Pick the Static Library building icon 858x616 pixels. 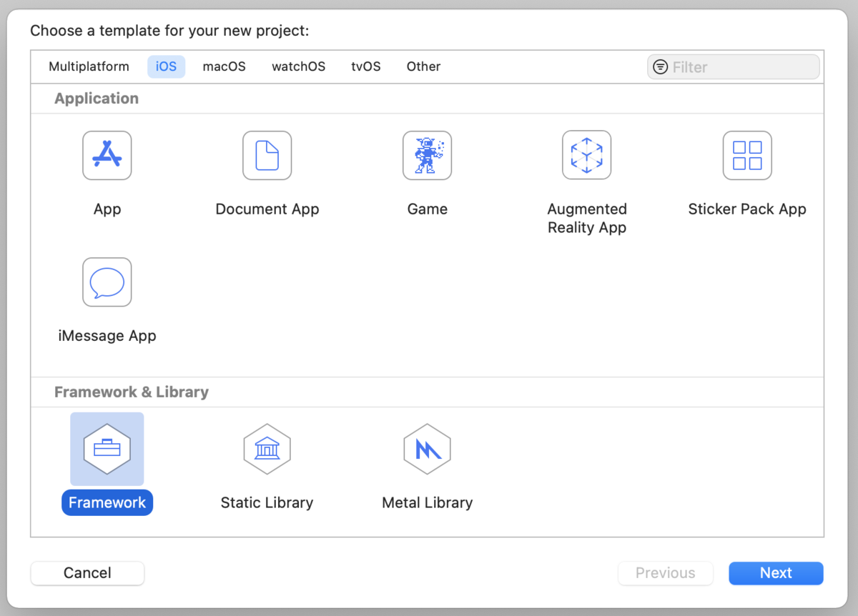point(267,449)
